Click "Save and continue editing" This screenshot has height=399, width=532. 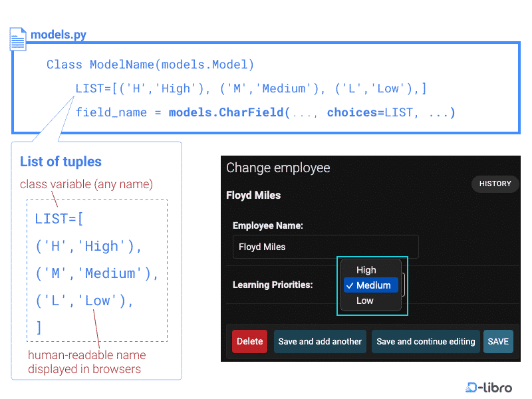click(426, 341)
